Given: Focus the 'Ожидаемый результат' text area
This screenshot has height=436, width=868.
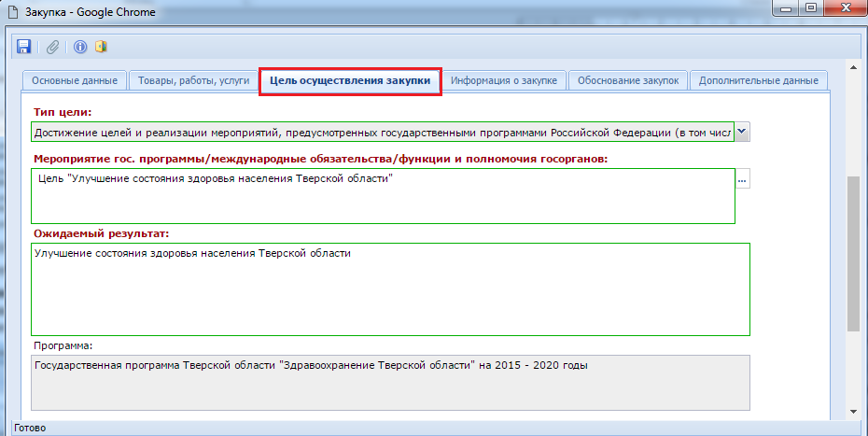Looking at the screenshot, I should pos(390,289).
